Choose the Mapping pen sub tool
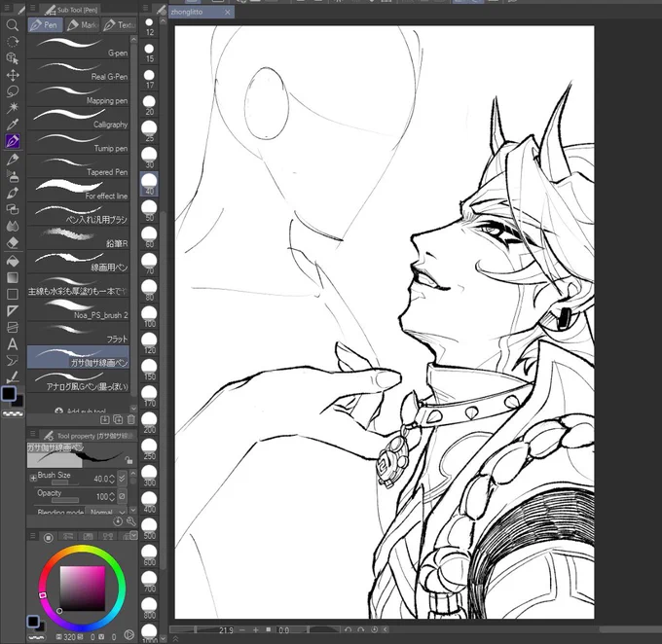This screenshot has width=662, height=644. (x=78, y=95)
